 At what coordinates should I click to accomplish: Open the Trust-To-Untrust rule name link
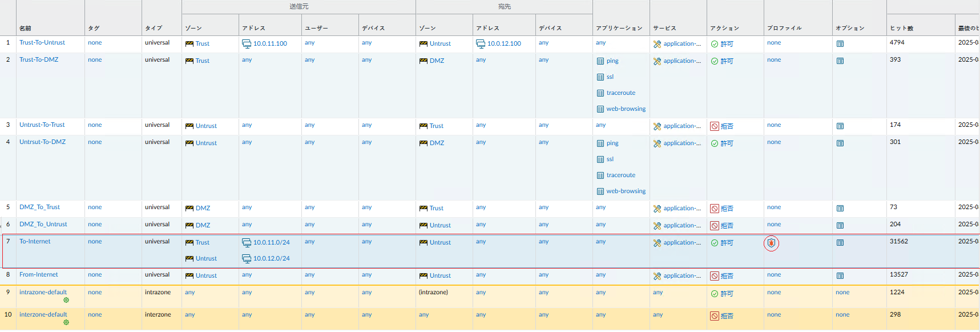click(x=42, y=43)
